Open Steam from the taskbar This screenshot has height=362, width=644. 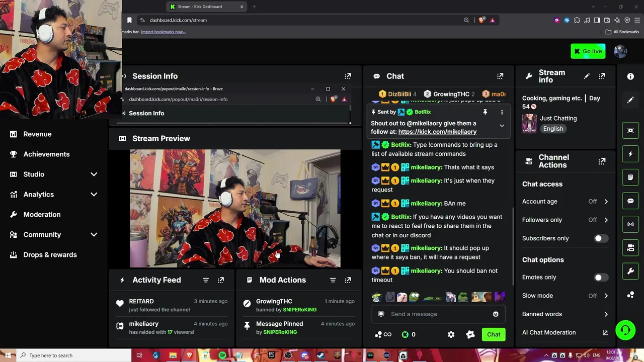320,355
